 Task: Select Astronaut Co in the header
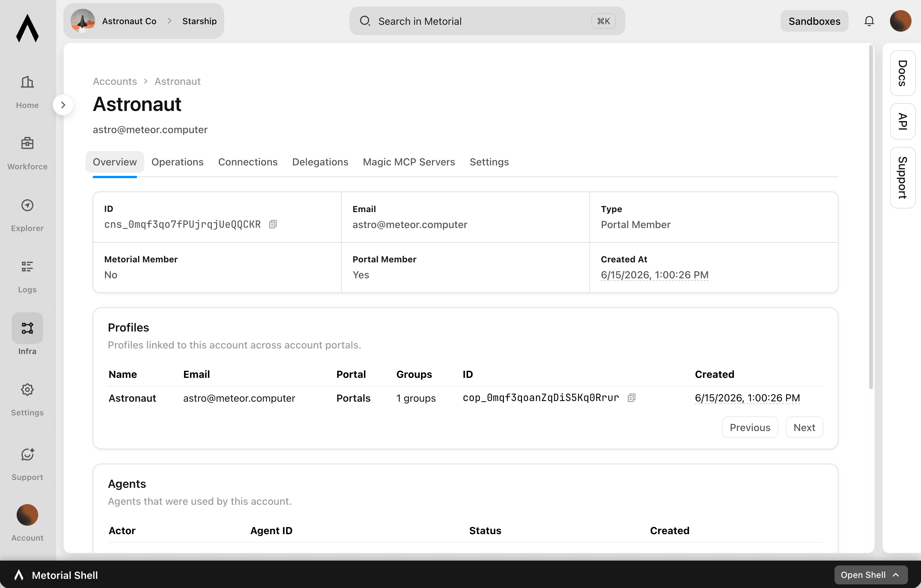(x=129, y=21)
